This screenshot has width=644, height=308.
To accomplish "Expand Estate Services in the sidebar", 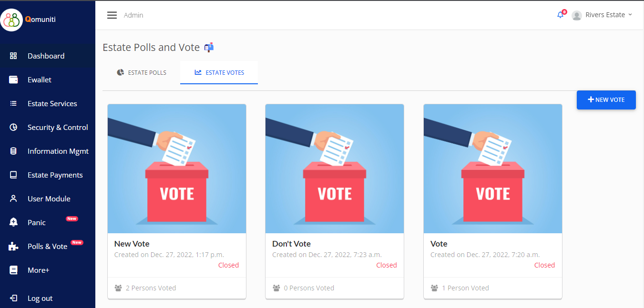I will point(52,103).
